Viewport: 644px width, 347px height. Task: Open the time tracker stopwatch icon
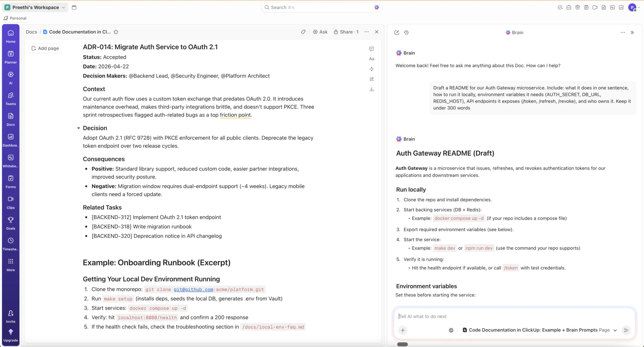click(x=578, y=7)
